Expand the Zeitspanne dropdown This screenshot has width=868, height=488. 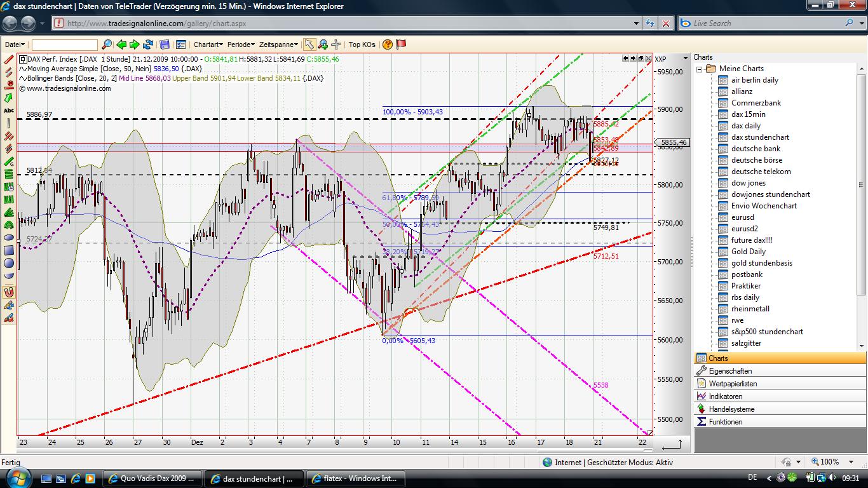(278, 44)
